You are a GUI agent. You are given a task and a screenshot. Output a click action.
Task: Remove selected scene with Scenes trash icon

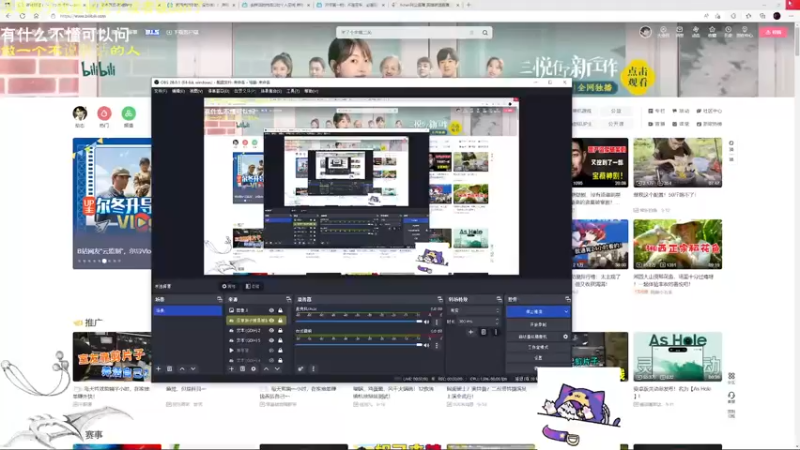coord(170,368)
